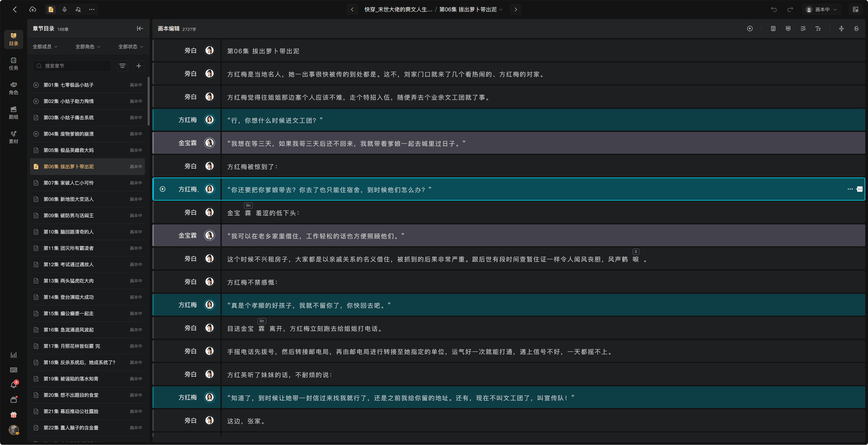The height and width of the screenshot is (445, 868).
Task: Collapse the chapter directory panel
Action: click(x=140, y=29)
